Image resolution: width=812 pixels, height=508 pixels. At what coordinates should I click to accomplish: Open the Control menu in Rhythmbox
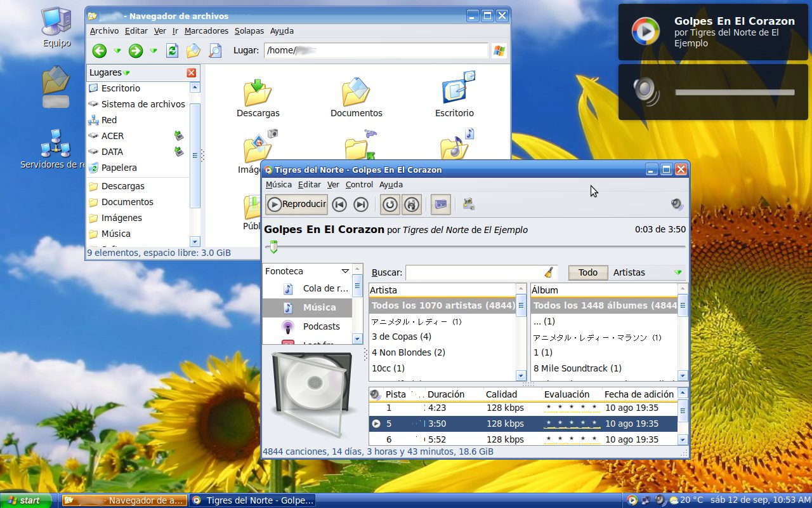click(359, 185)
